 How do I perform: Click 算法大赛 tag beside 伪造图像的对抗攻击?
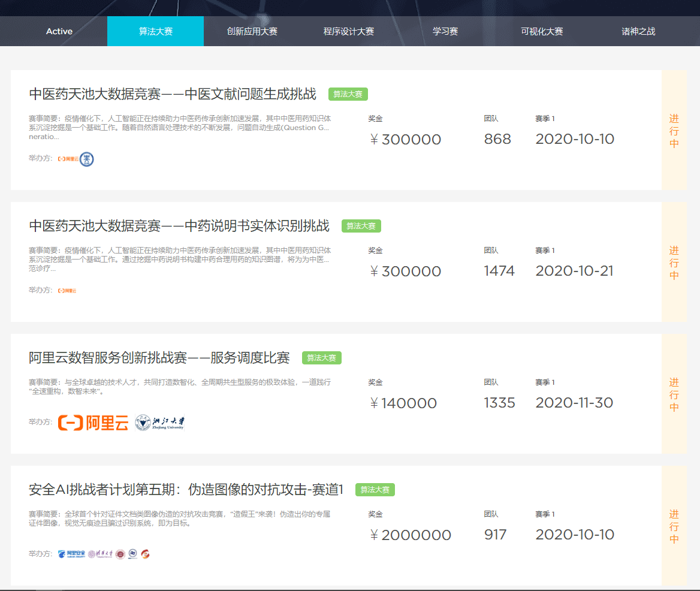[375, 490]
